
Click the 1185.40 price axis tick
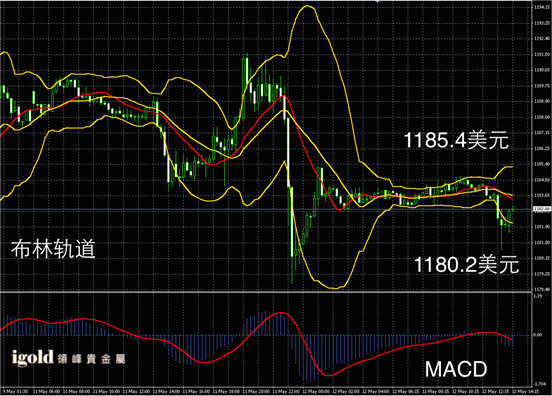(541, 164)
